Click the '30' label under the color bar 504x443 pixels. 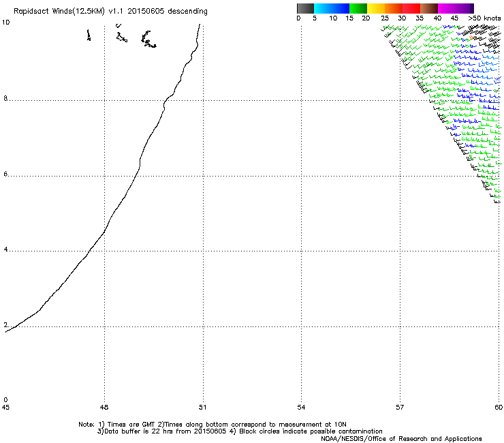click(402, 18)
